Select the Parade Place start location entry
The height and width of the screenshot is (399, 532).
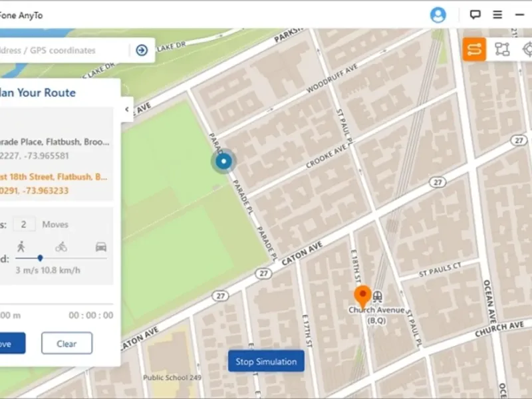55,148
